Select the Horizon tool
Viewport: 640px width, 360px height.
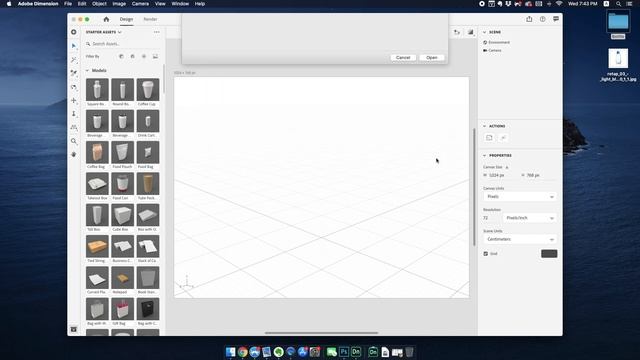coord(73,127)
